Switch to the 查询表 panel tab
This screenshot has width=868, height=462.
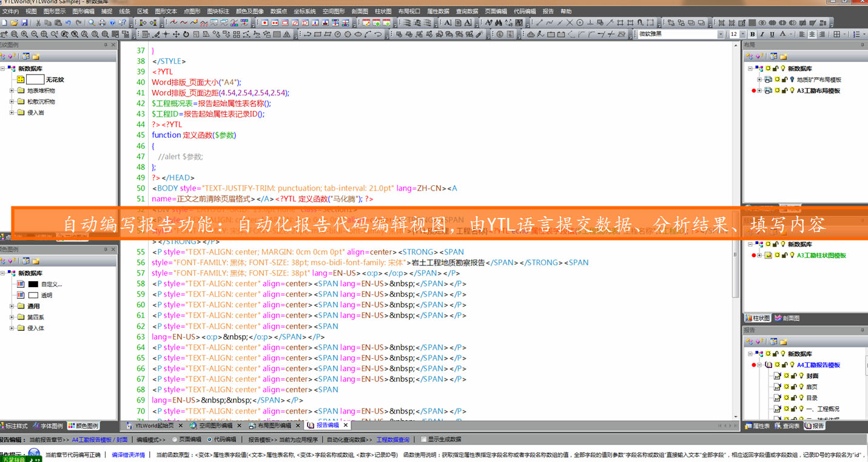[787, 426]
